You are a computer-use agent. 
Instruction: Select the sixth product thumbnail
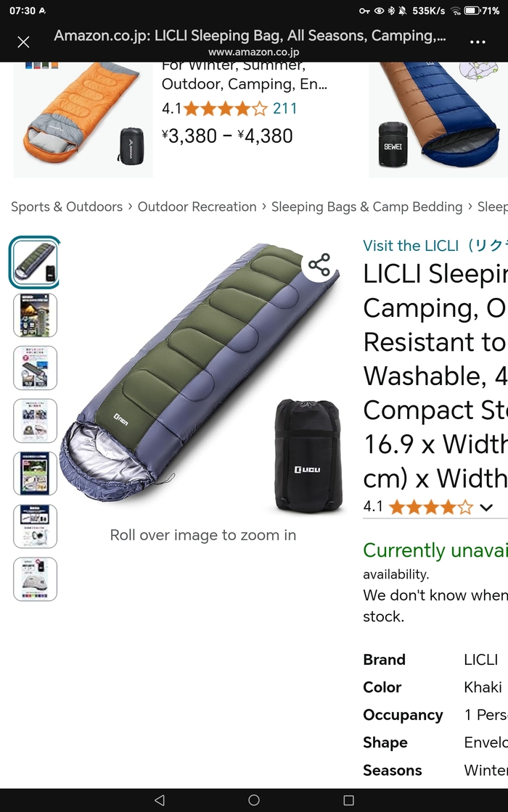coord(36,526)
